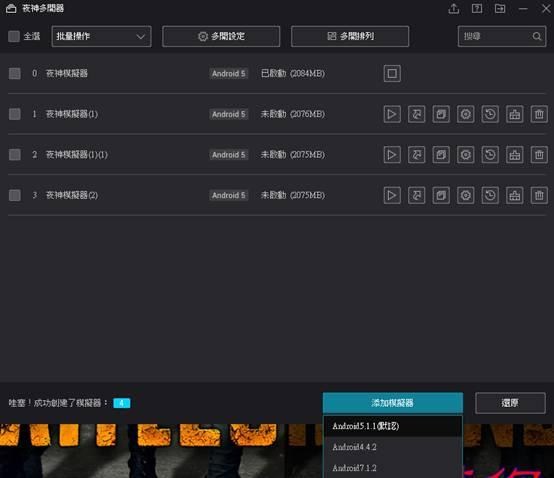554x478 pixels.
Task: Select Android4.4.2 from the list
Action: (393, 447)
